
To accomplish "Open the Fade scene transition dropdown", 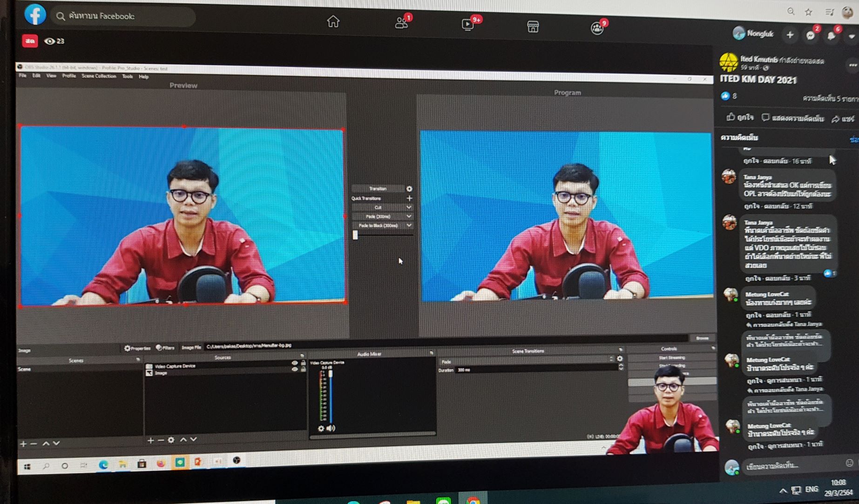I will pos(527,360).
